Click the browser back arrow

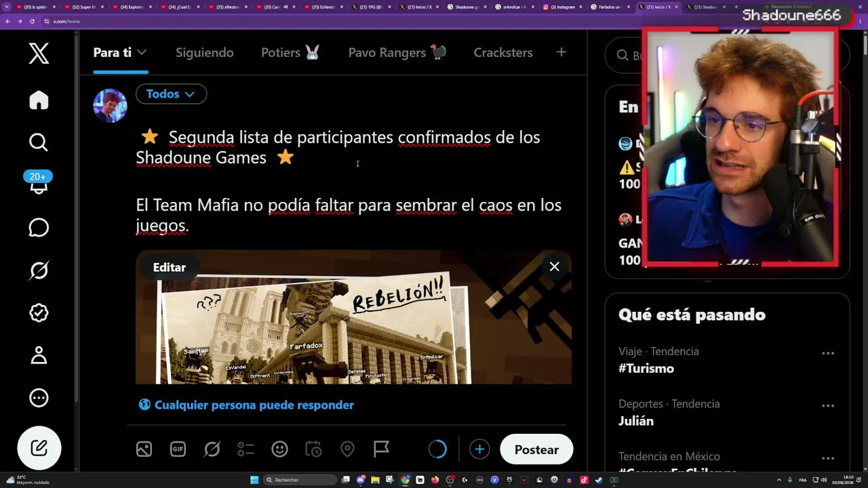(x=7, y=21)
